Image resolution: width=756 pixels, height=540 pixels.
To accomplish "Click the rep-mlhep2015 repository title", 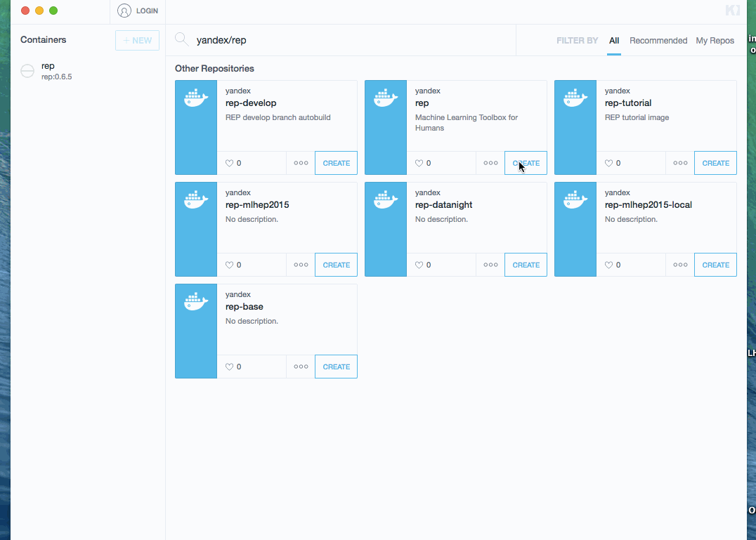I will [257, 205].
